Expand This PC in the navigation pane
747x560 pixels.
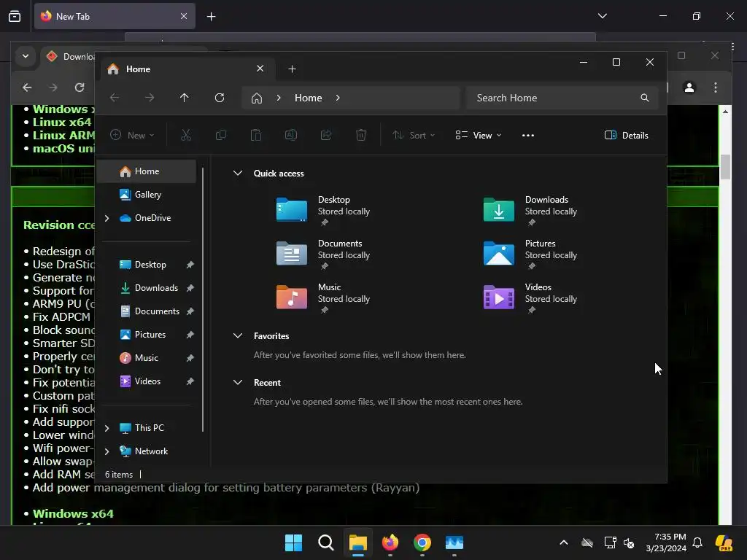[107, 428]
